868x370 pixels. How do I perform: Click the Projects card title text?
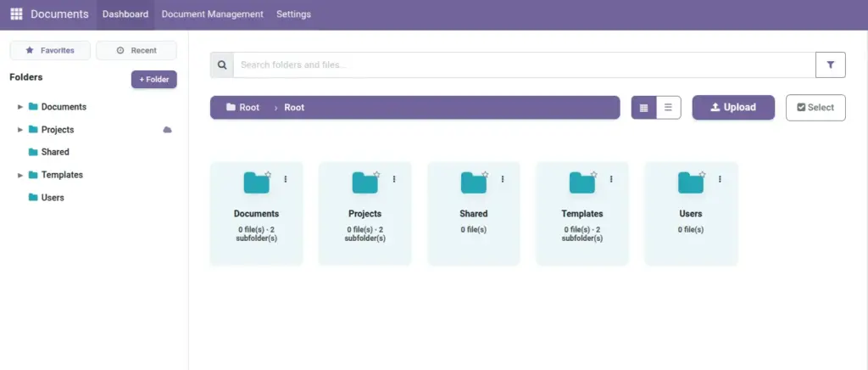(364, 214)
